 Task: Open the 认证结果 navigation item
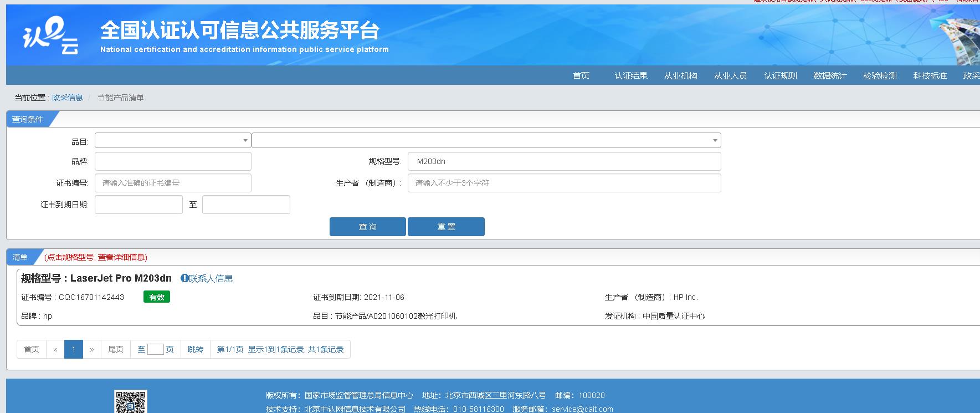tap(631, 75)
